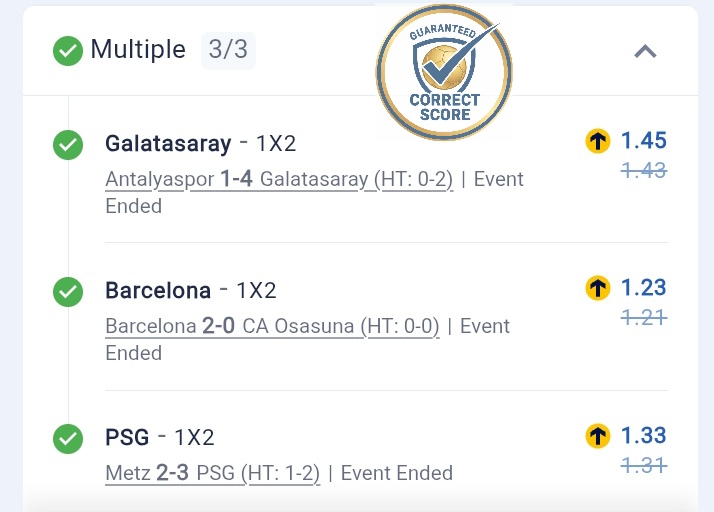
Task: Collapse the Multiple bet slip chevron
Action: (646, 51)
